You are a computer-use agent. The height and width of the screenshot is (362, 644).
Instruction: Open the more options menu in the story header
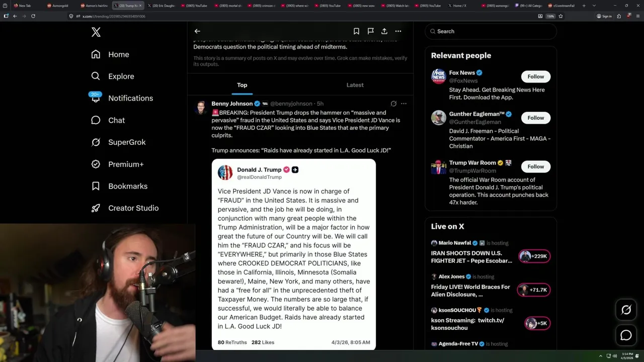pyautogui.click(x=398, y=31)
